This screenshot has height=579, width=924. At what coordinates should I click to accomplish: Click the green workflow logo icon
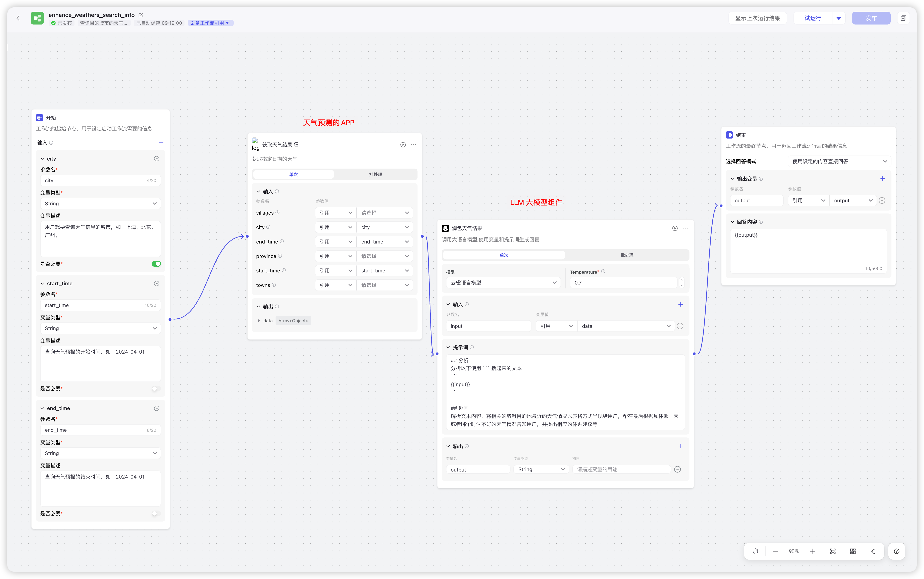click(x=37, y=18)
